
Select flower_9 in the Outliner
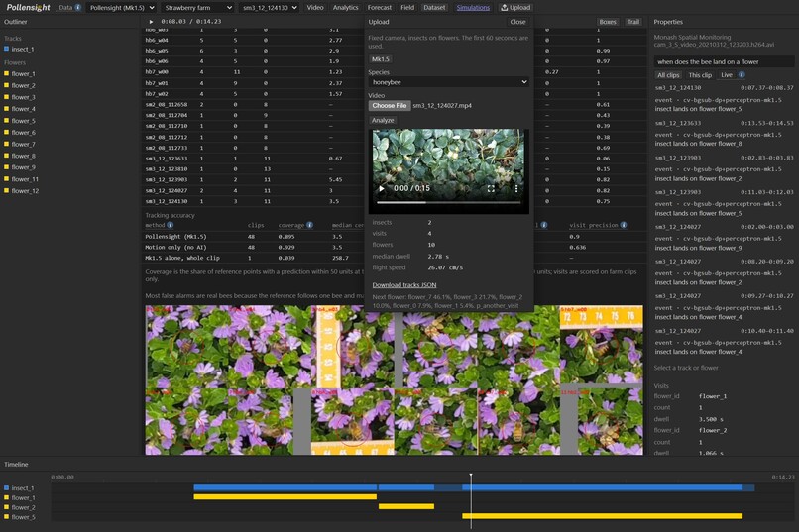point(23,167)
